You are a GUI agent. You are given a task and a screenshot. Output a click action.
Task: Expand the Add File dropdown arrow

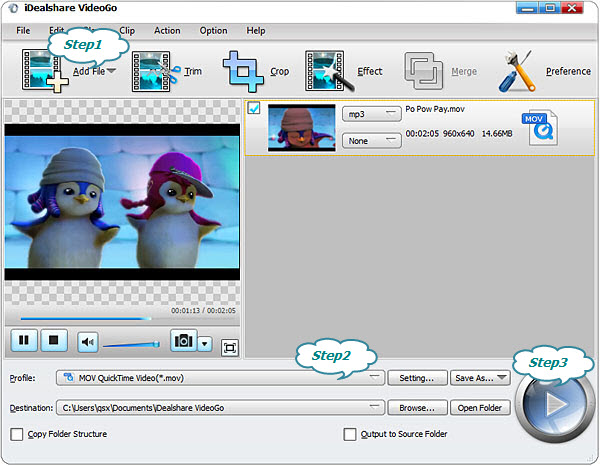(x=111, y=71)
